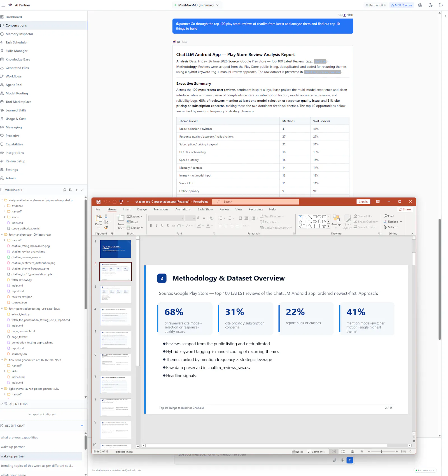Click attach file paperclip in message box
Viewport: 448px width, 476px height.
[335, 460]
